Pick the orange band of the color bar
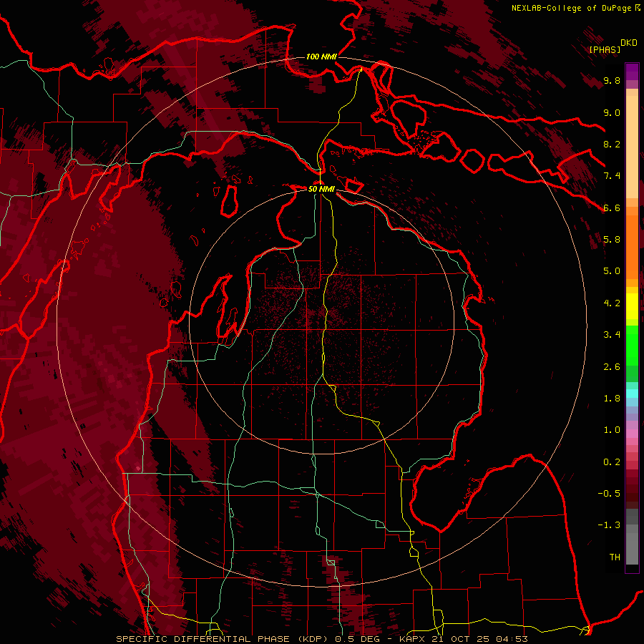Image resolution: width=644 pixels, height=644 pixels. coord(632,246)
